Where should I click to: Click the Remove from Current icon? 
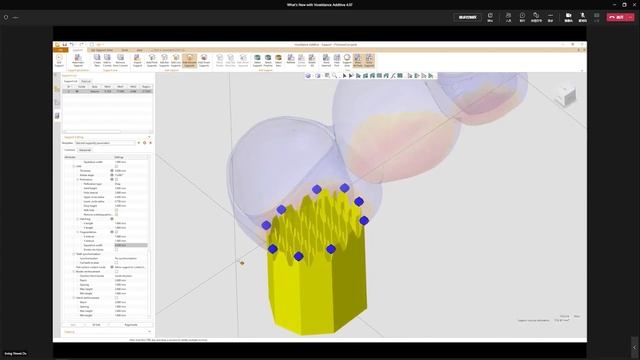(120, 60)
